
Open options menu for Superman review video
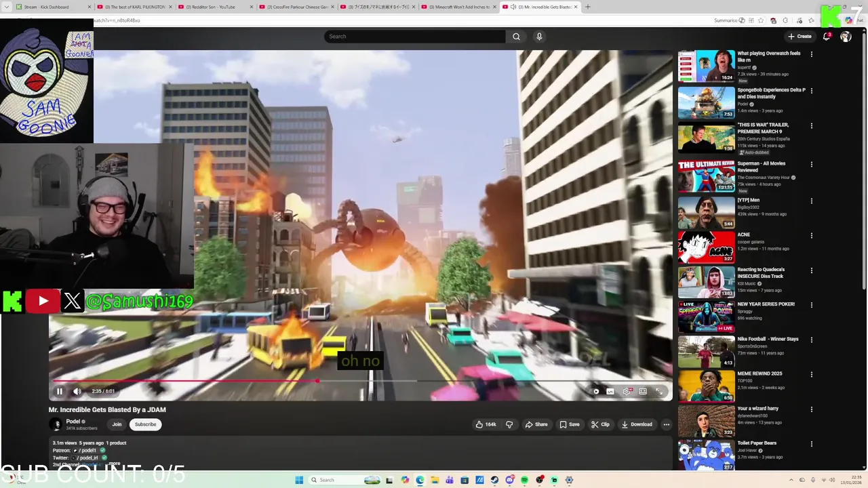point(812,165)
